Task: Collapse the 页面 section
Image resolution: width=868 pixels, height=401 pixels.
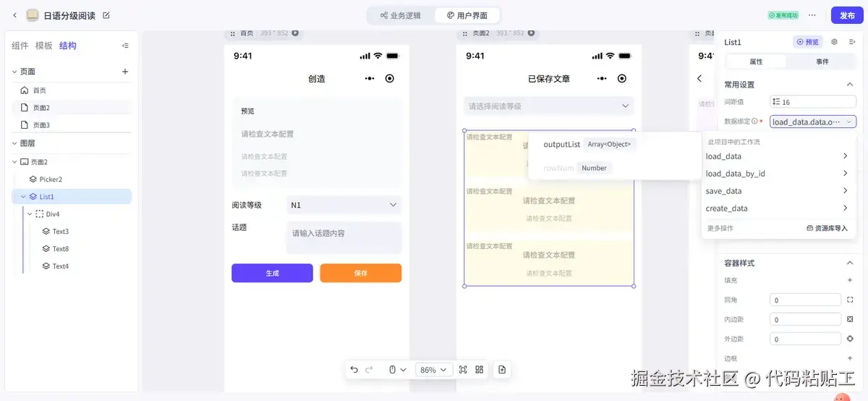Action: [14, 72]
